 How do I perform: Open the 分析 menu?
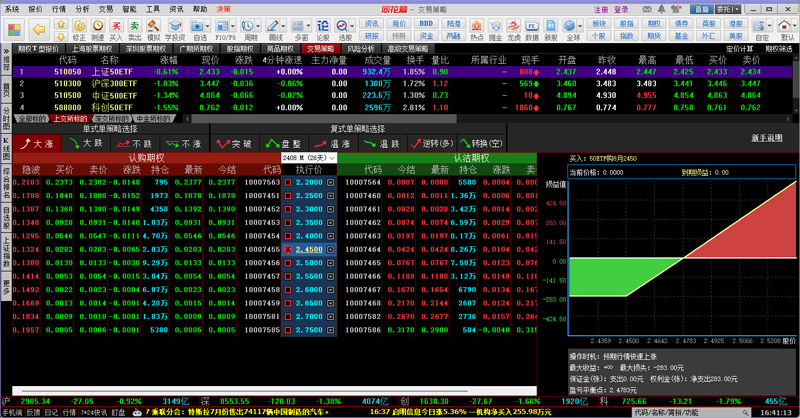(x=82, y=9)
